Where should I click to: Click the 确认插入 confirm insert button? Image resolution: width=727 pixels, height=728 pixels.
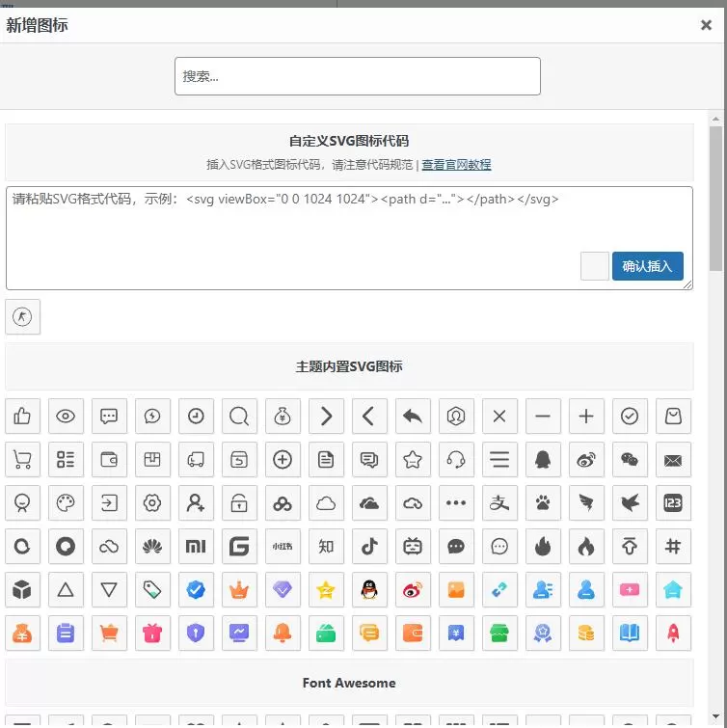click(648, 266)
